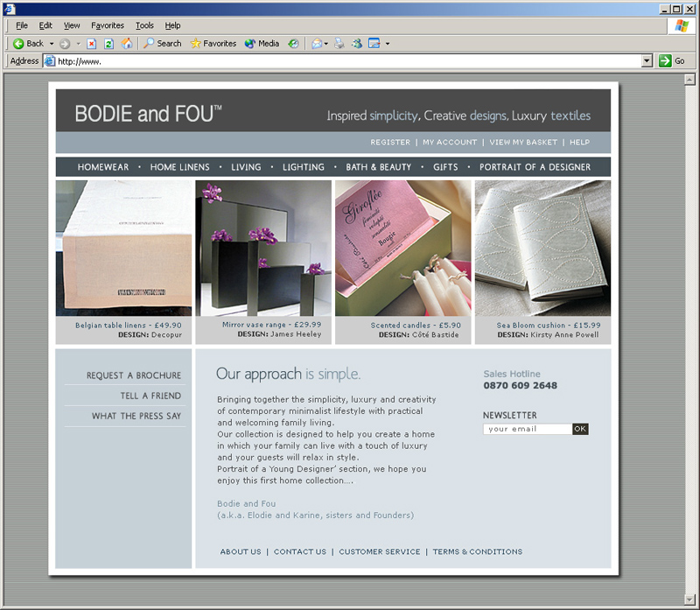Open the Media toolbar button
The image size is (700, 610).
tap(262, 43)
